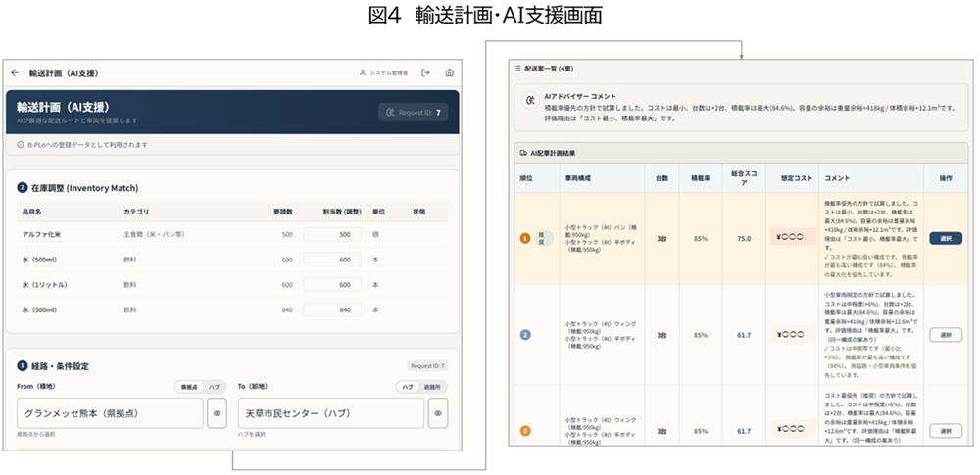Click the AI advisor comment icon
Screen dimensions: 980x475
pos(532,101)
